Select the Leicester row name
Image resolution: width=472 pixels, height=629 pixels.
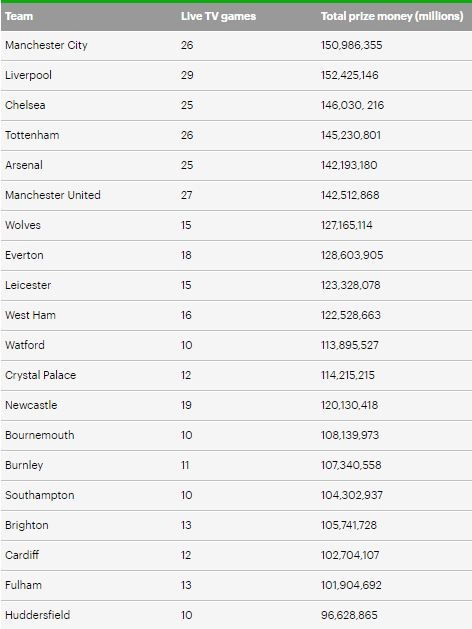(x=28, y=285)
